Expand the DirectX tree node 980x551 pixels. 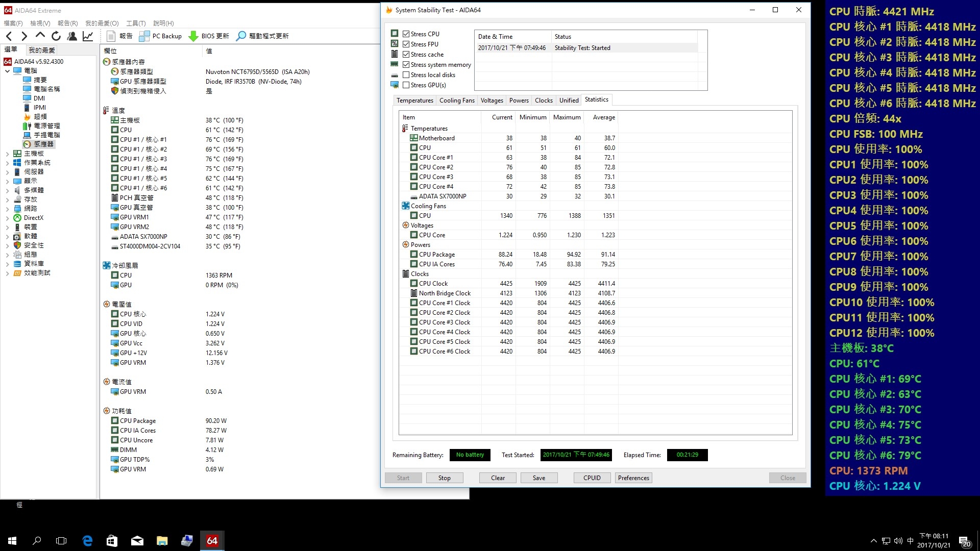click(x=8, y=218)
